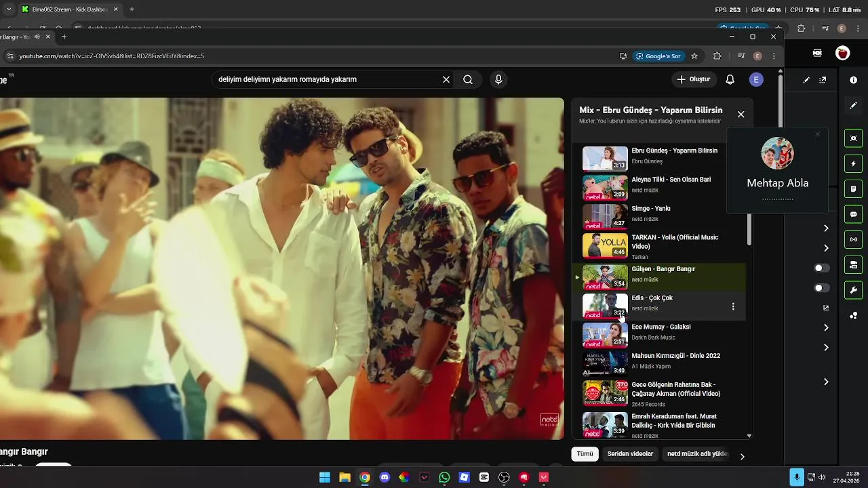Image resolution: width=868 pixels, height=488 pixels.
Task: Toggle the second switch in Kick dashboard
Action: click(822, 288)
